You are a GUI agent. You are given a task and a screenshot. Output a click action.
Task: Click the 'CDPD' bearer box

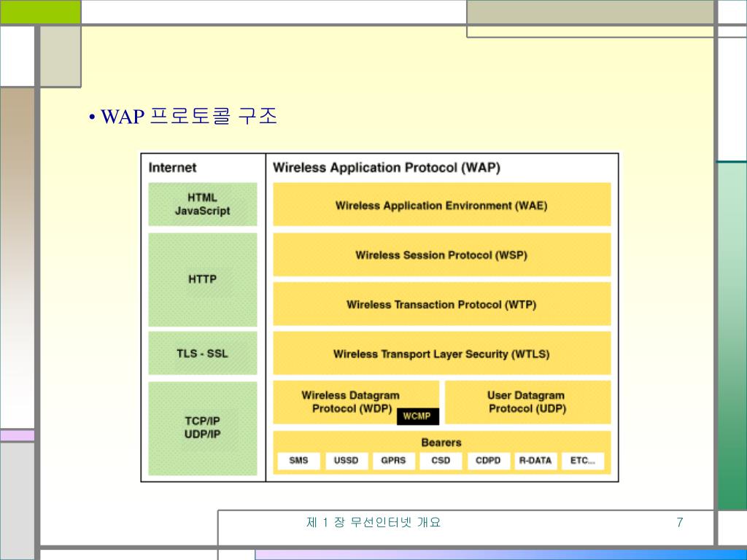pyautogui.click(x=488, y=461)
